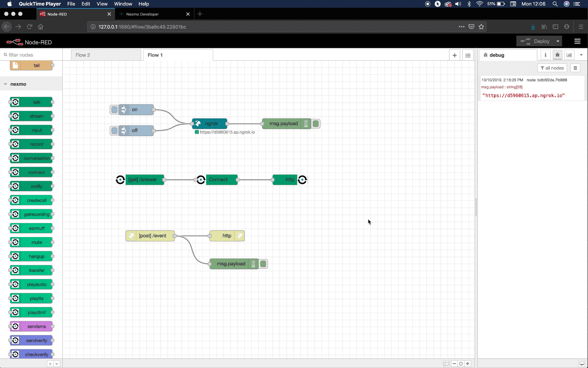
Task: Filter debug with all nodes button
Action: (x=552, y=68)
